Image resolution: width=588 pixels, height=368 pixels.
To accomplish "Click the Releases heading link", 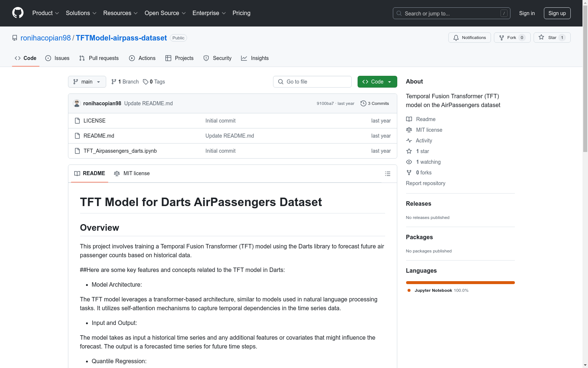I will coord(419,204).
